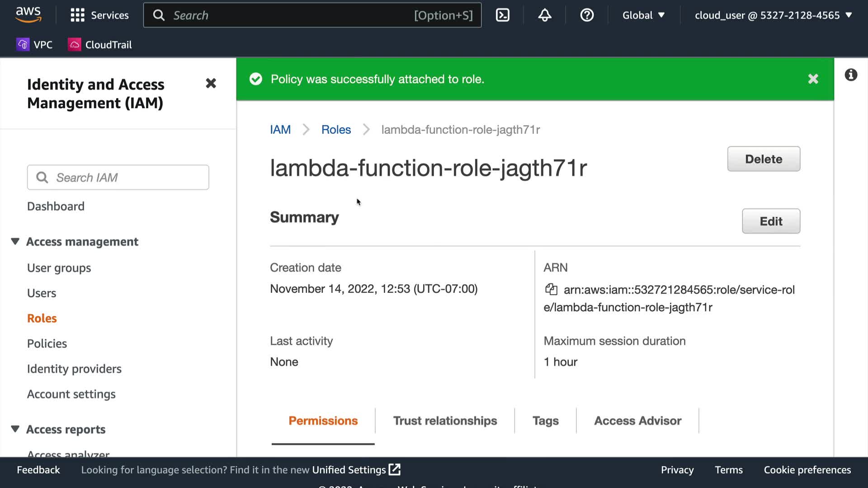Collapse the Access management section
The image size is (868, 488).
tap(15, 241)
